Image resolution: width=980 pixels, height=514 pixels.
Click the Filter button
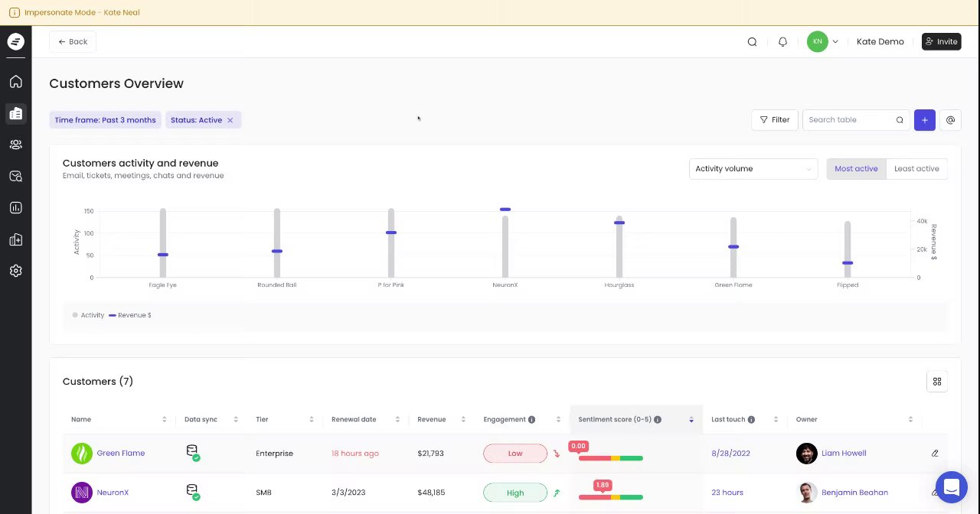click(775, 120)
